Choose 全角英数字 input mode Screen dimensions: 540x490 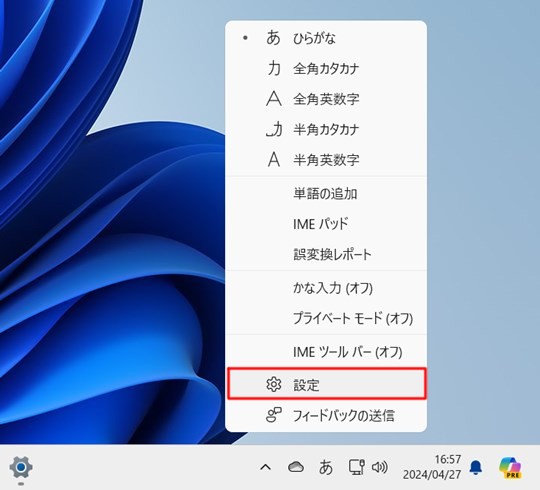(326, 99)
